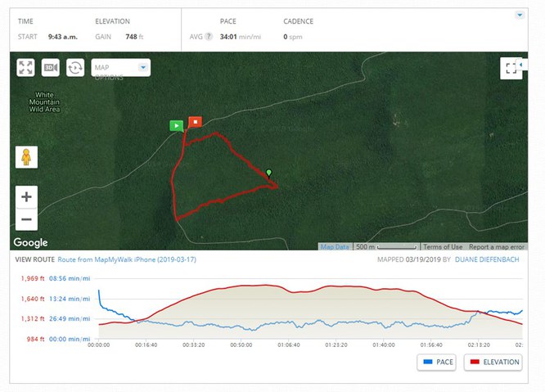Toggle fullscreen map view
Screen dimensions: 545x392
(x=511, y=68)
